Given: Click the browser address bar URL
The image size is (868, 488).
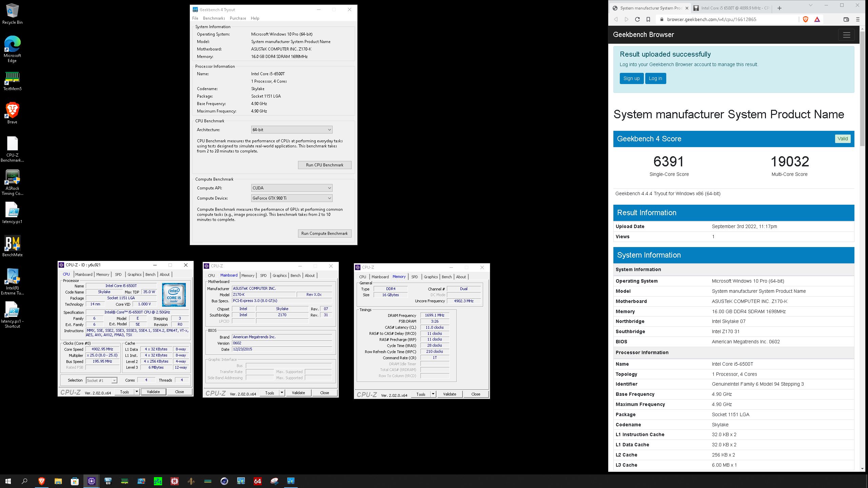Looking at the screenshot, I should click(711, 19).
